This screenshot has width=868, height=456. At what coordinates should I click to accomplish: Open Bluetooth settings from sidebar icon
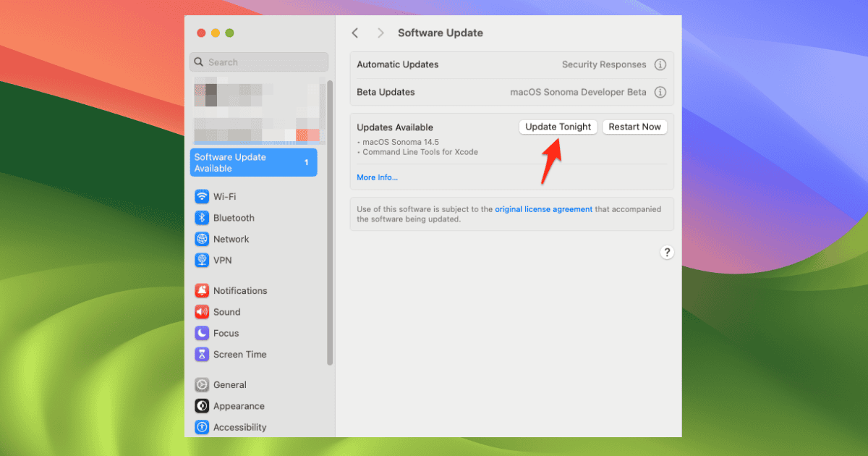202,218
